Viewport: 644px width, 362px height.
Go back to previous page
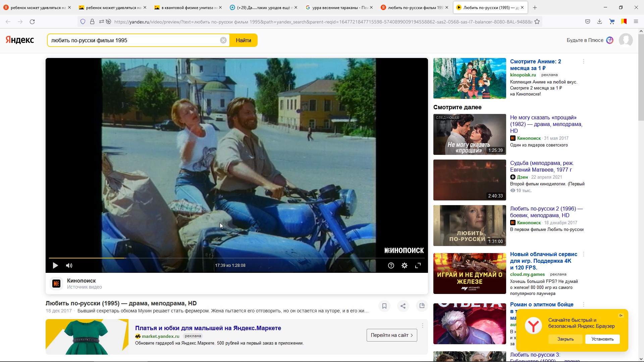click(8, 22)
